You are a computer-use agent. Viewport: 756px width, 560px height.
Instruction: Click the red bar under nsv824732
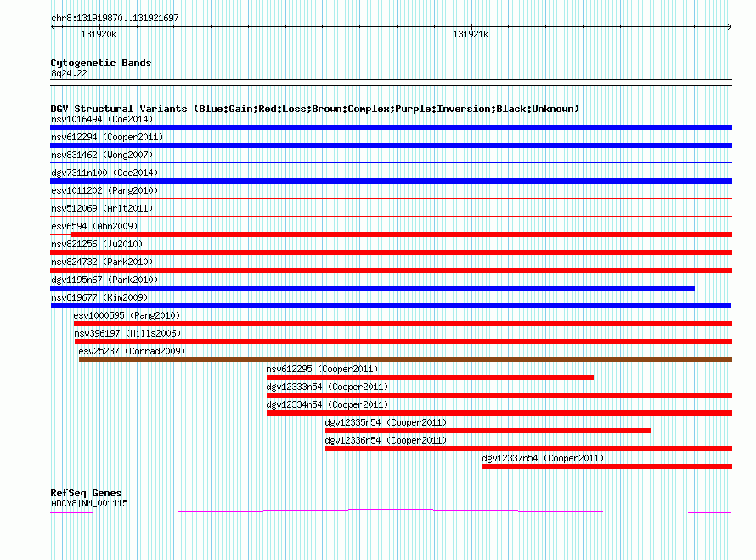tap(391, 270)
